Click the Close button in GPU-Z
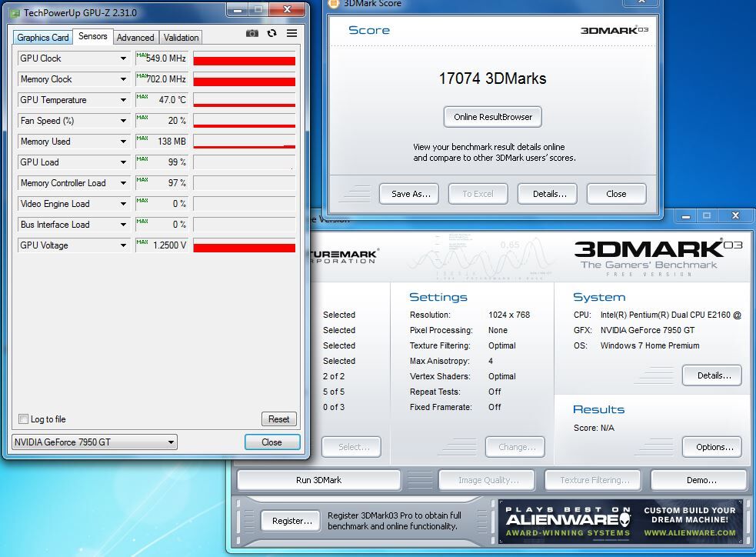Viewport: 756px width, 557px height. 272,442
